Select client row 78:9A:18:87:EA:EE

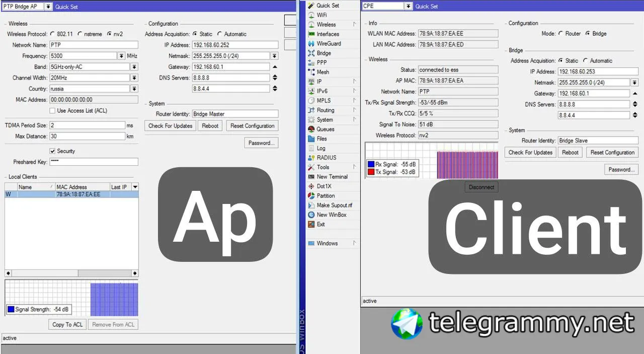tap(71, 194)
